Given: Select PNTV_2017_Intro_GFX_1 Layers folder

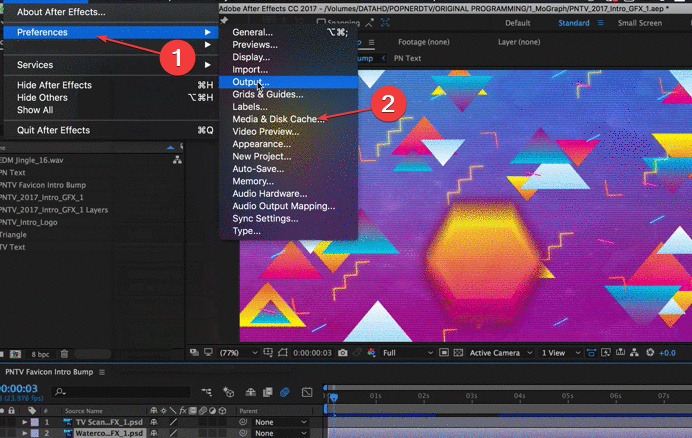Looking at the screenshot, I should (x=54, y=210).
